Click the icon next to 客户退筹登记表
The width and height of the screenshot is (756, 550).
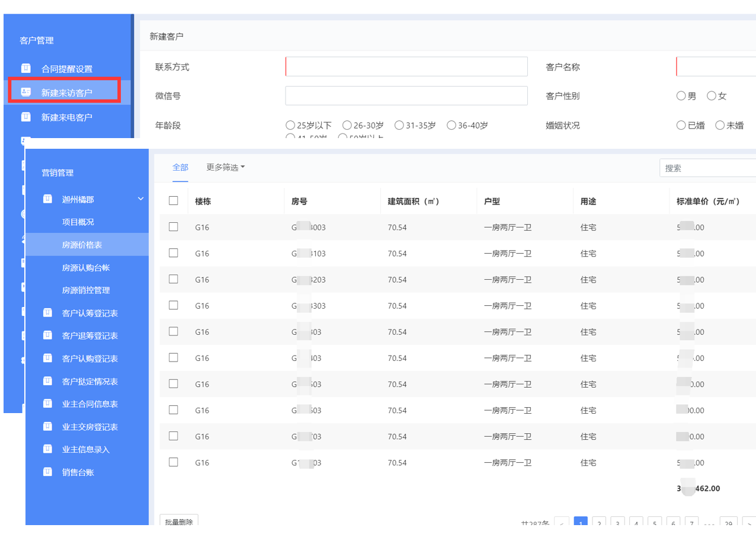click(47, 335)
